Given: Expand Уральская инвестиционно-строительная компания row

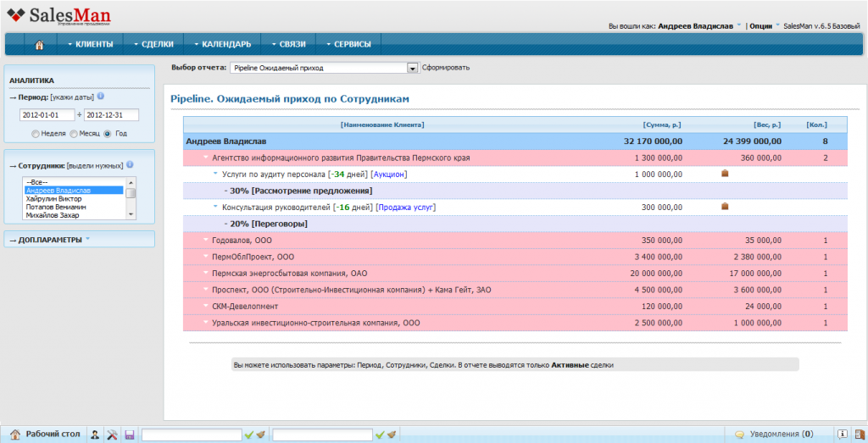Looking at the screenshot, I should point(207,322).
